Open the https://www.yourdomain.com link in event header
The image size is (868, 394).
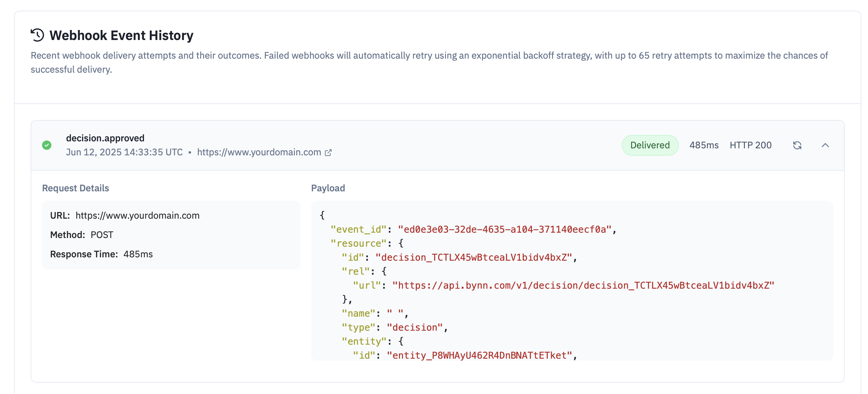(x=259, y=152)
